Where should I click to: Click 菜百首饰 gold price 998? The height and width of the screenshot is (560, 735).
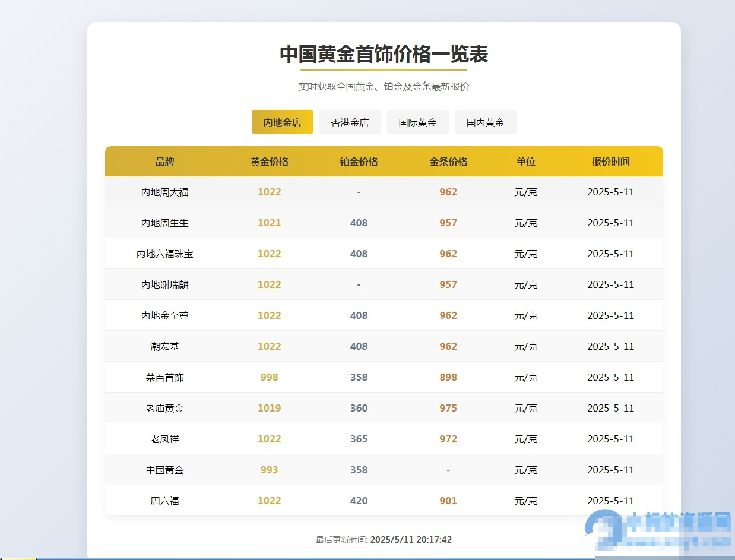269,378
